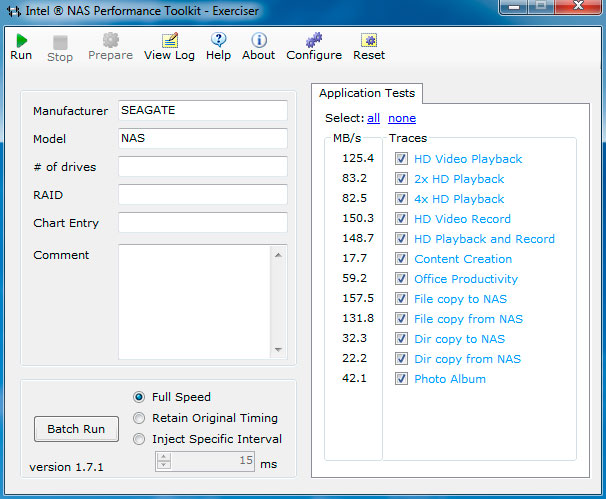Open the Configure tool

[314, 40]
